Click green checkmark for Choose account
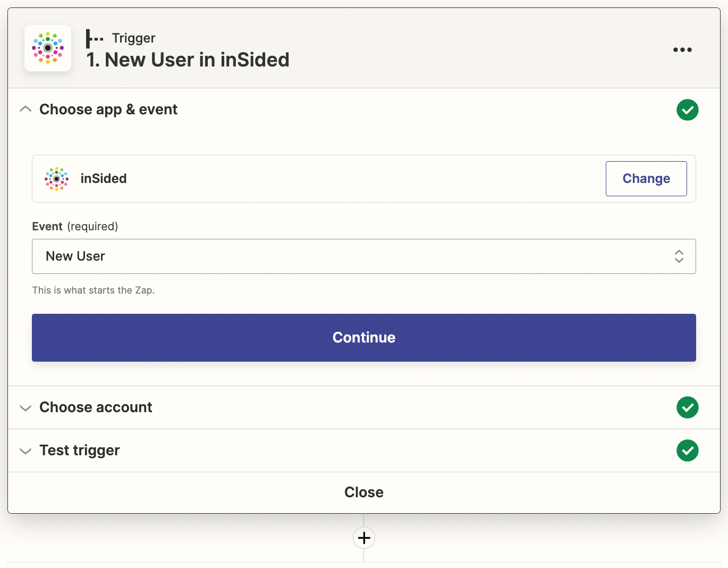The width and height of the screenshot is (728, 568). (x=688, y=407)
